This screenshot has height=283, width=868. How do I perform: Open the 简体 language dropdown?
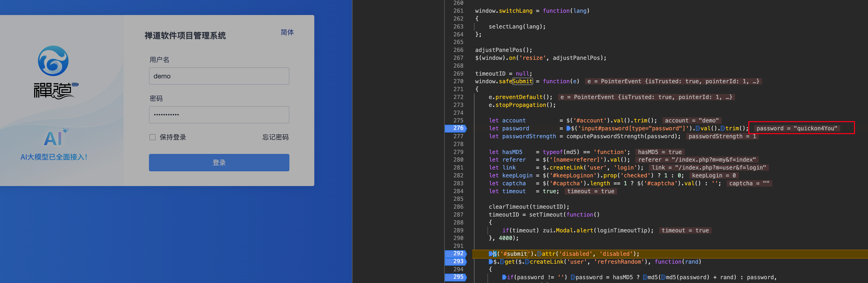point(287,32)
